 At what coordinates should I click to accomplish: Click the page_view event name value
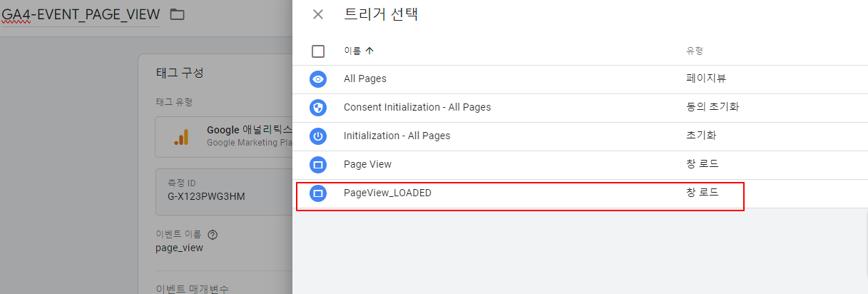point(179,248)
